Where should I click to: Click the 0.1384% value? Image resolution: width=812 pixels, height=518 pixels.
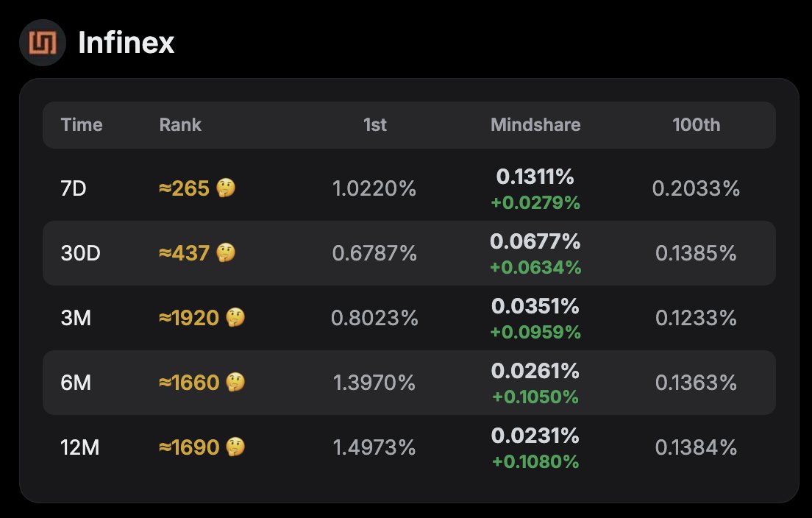(696, 447)
